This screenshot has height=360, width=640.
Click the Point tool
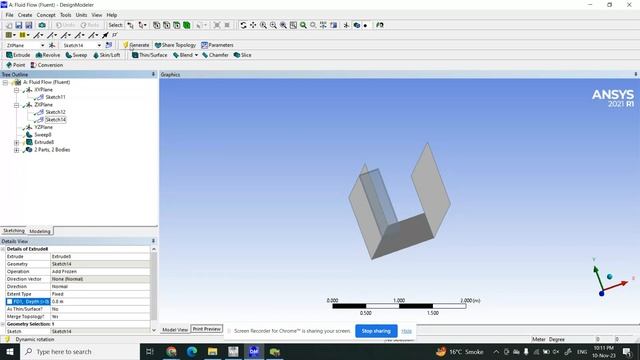[x=16, y=65]
